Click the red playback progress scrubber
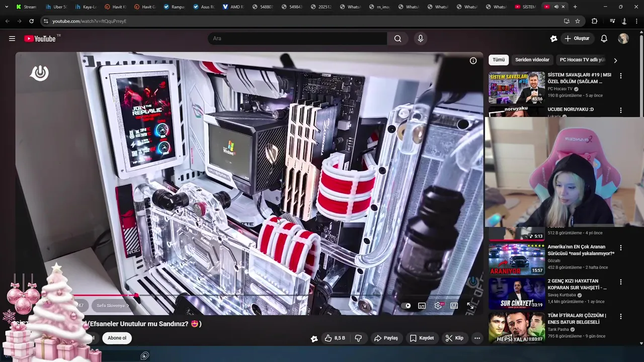Viewport: 644px width, 362px height. click(136, 296)
